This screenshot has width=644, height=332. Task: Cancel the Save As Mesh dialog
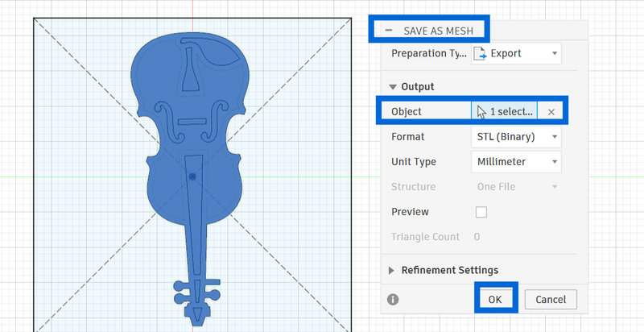click(551, 300)
